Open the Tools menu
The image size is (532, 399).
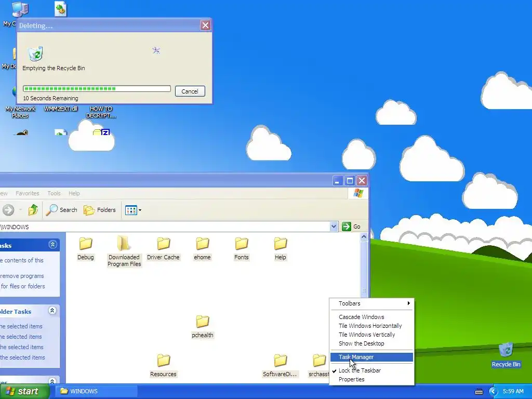54,193
